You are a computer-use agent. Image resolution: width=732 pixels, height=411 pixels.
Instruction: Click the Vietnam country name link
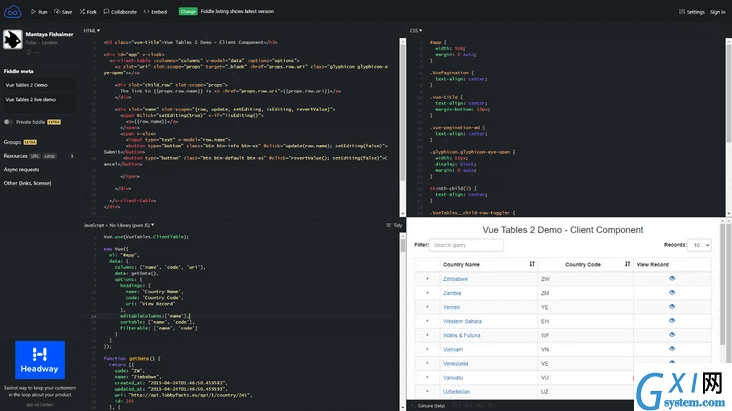coord(453,349)
